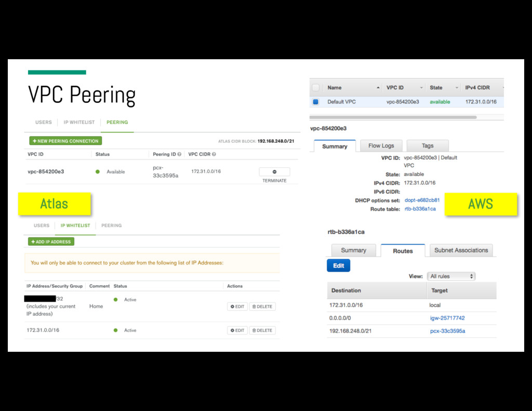The width and height of the screenshot is (532, 411).
Task: Click the available state in Default VPC row
Action: click(x=440, y=102)
